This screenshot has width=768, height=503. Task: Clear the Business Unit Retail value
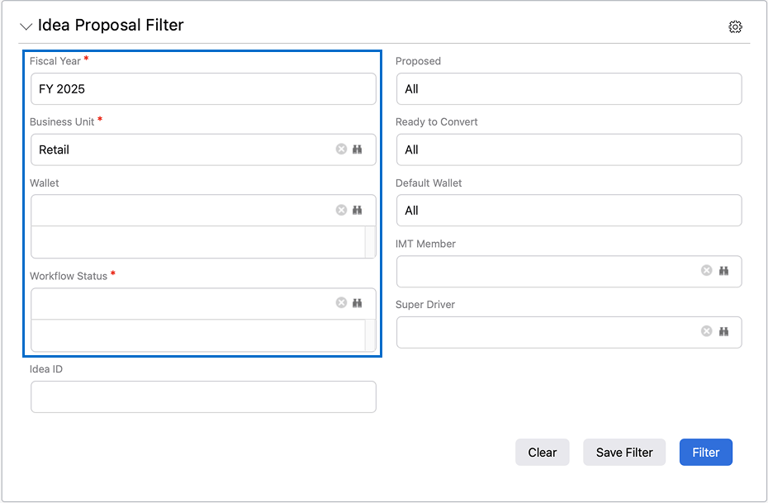[x=341, y=149]
